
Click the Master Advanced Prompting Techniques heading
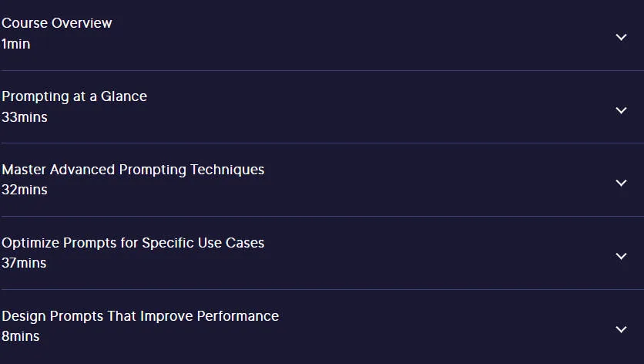133,170
